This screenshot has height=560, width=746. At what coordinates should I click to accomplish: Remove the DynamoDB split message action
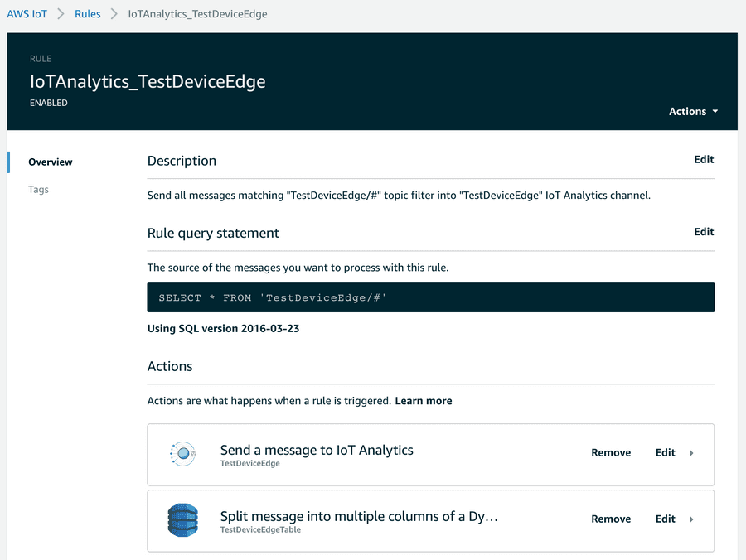click(x=611, y=519)
